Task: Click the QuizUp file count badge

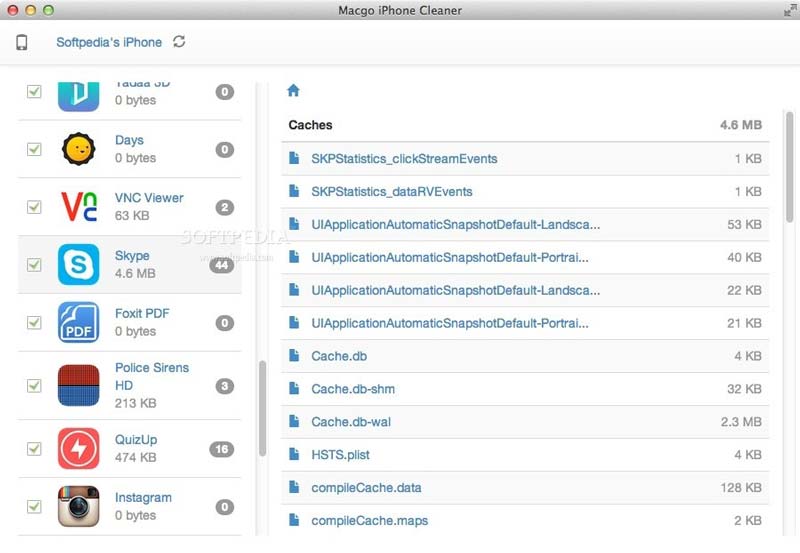Action: pos(221,449)
